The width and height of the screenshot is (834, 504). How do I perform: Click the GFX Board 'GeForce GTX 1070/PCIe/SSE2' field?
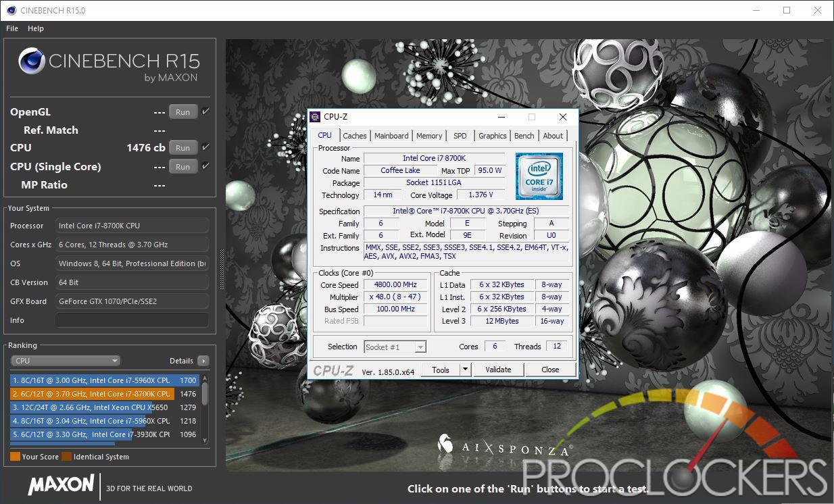click(x=132, y=301)
